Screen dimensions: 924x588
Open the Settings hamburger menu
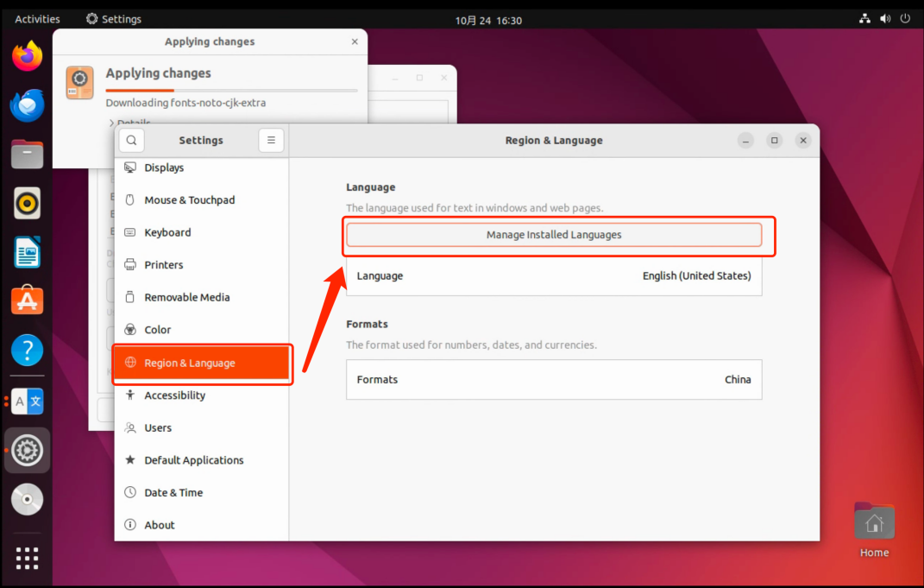coord(271,141)
